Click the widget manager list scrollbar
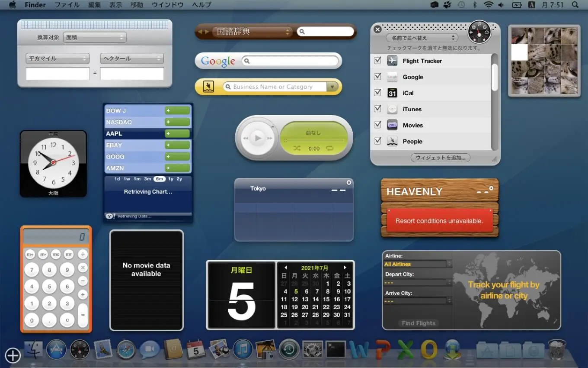The width and height of the screenshot is (588, 368). coord(495,77)
